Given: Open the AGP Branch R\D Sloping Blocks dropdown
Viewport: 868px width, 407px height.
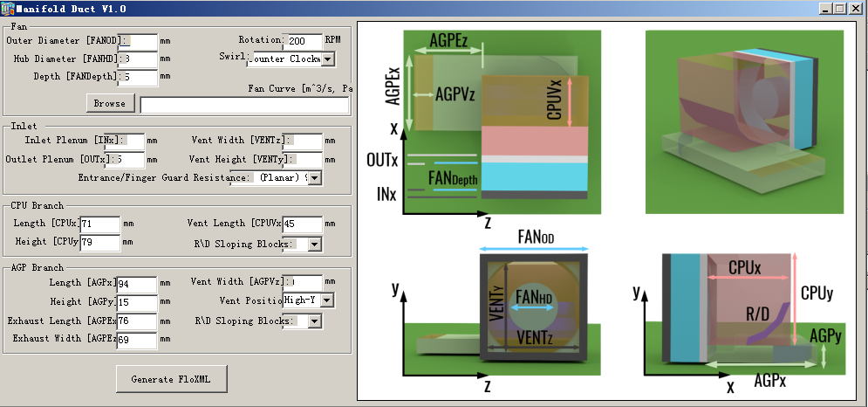Looking at the screenshot, I should [314, 321].
